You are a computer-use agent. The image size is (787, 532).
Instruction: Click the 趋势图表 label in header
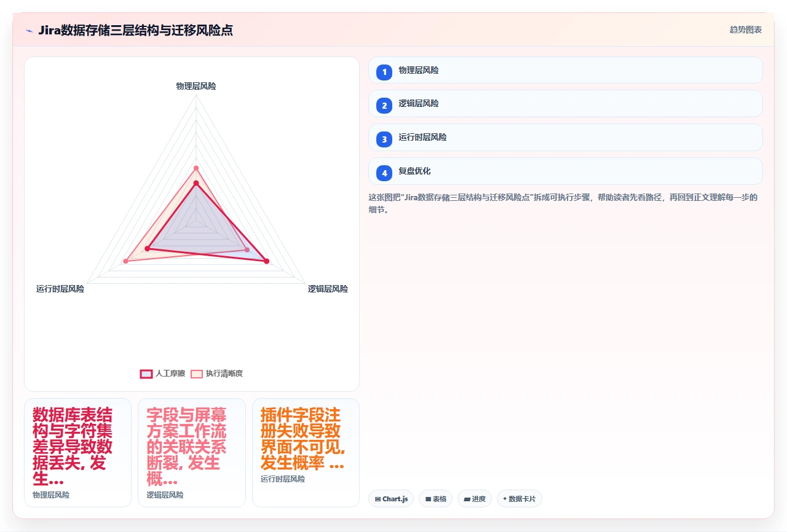click(x=746, y=29)
